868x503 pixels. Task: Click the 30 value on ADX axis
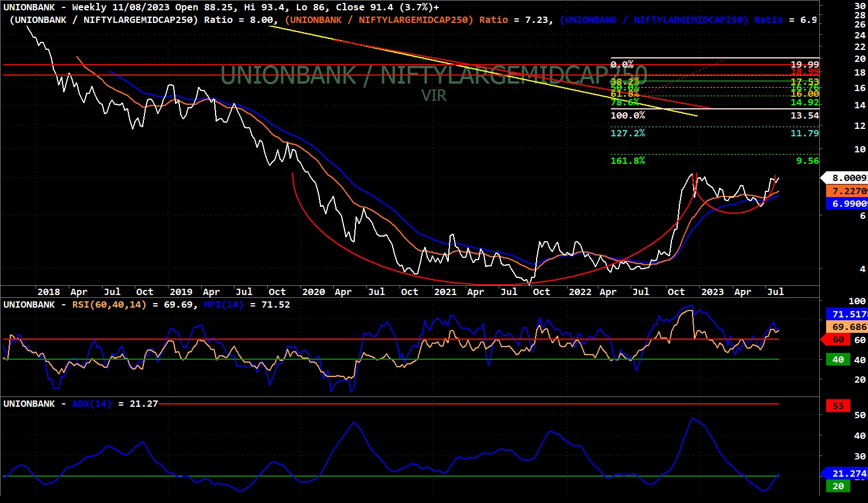coord(860,457)
